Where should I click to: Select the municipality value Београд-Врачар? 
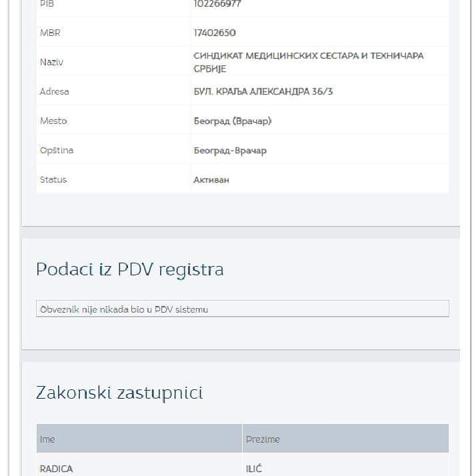click(x=230, y=151)
